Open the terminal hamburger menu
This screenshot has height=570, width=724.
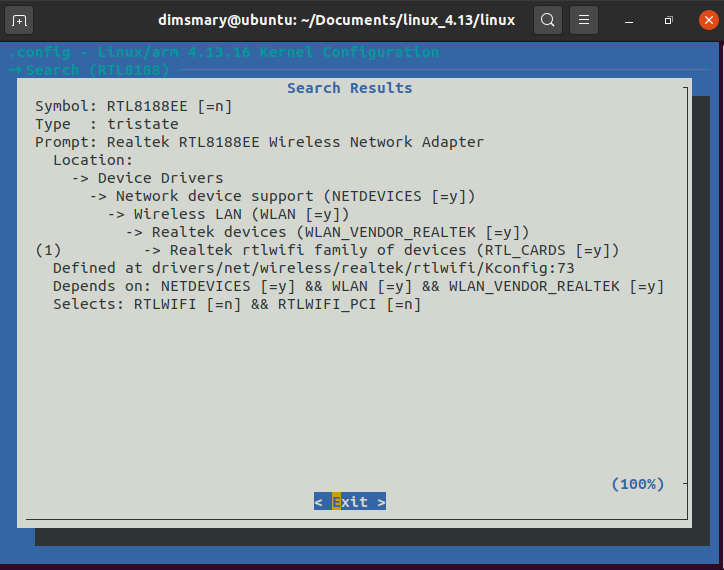coord(584,20)
